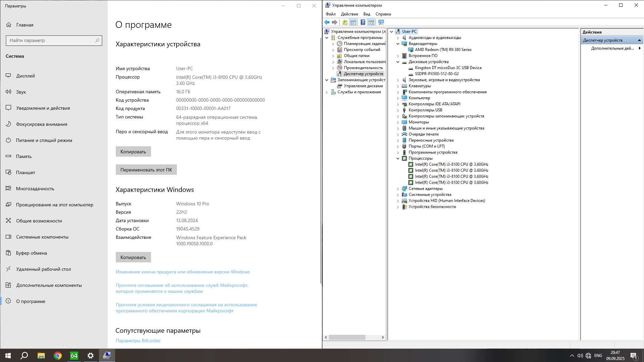Click the volume speaker icon in system tray

pos(580,356)
